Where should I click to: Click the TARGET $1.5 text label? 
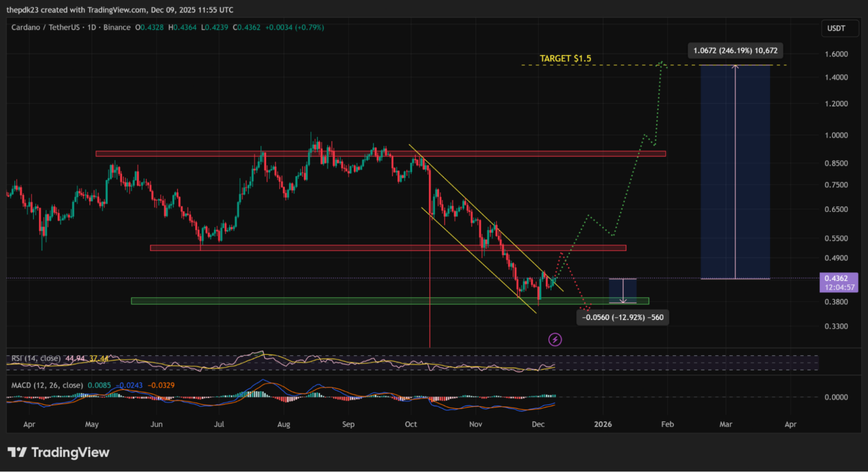[565, 58]
